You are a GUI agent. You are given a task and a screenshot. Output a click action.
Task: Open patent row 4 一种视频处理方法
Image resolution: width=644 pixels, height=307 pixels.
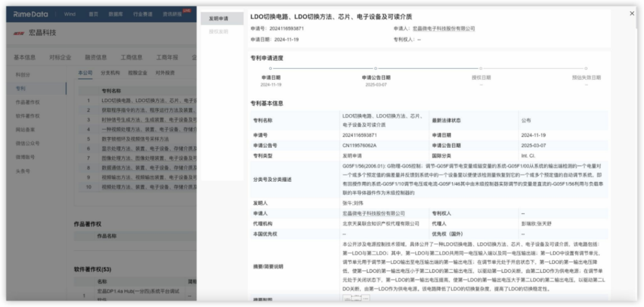(149, 129)
